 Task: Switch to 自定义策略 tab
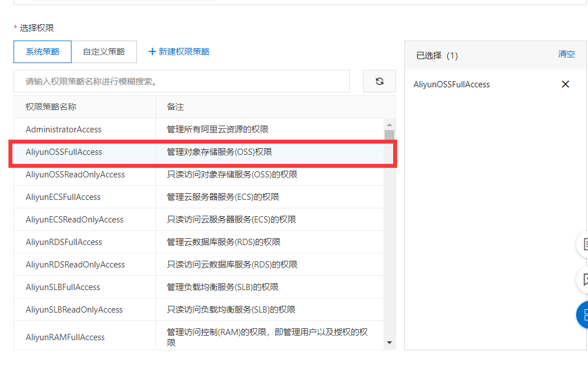tap(104, 52)
